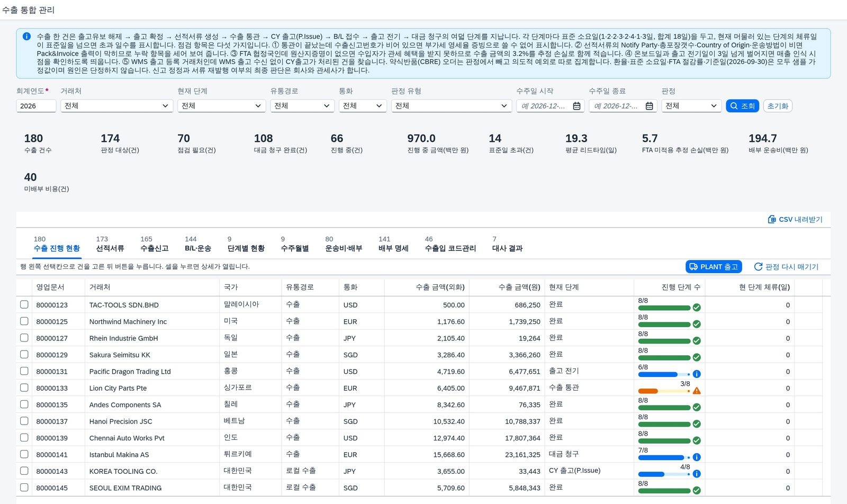
Task: Click the 3/8 progress bar for 80000133
Action: click(664, 391)
